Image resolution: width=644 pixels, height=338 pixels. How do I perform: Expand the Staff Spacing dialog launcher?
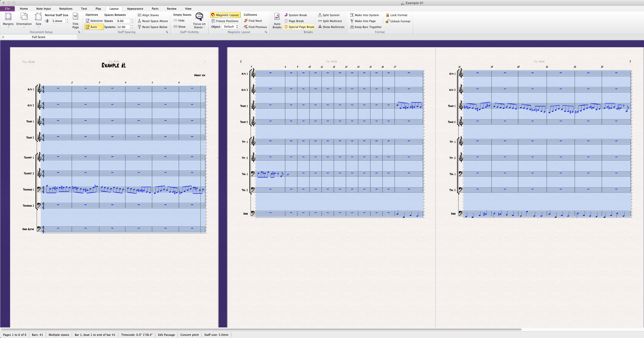pos(167,32)
